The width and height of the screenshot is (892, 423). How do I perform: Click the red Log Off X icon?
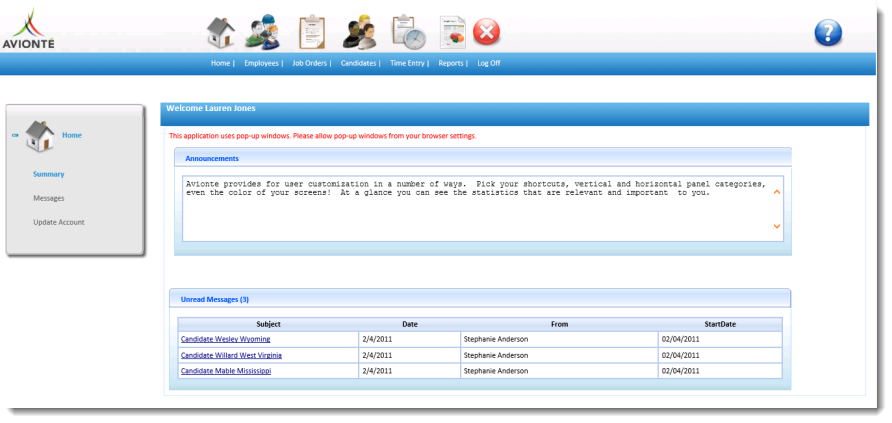(x=487, y=32)
